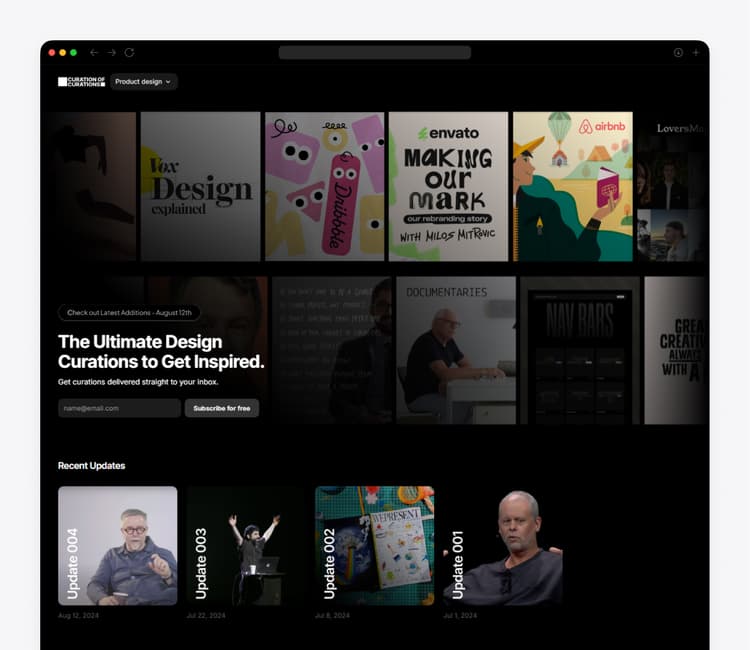Open the Dribbble illustration card
Image resolution: width=750 pixels, height=650 pixels.
[x=324, y=187]
